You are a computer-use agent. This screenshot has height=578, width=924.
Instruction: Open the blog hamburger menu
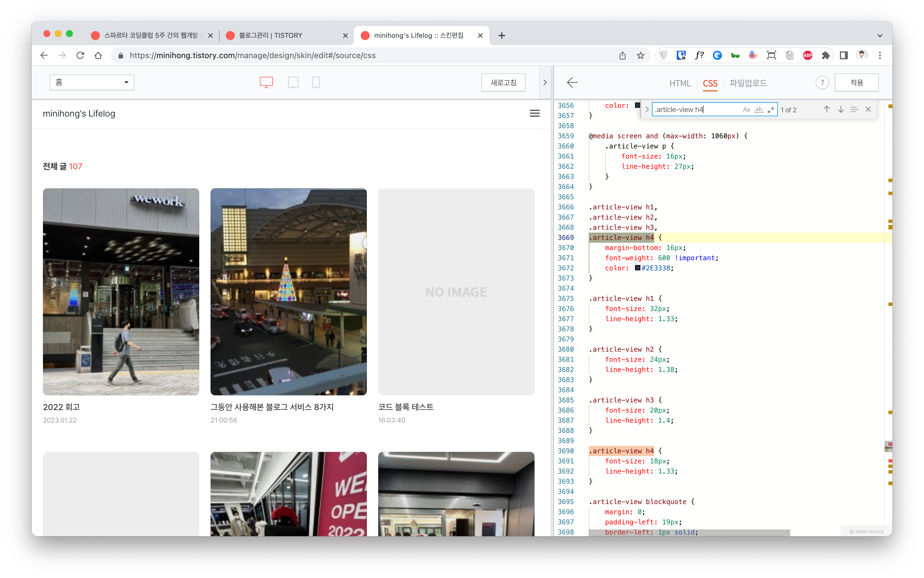[535, 113]
